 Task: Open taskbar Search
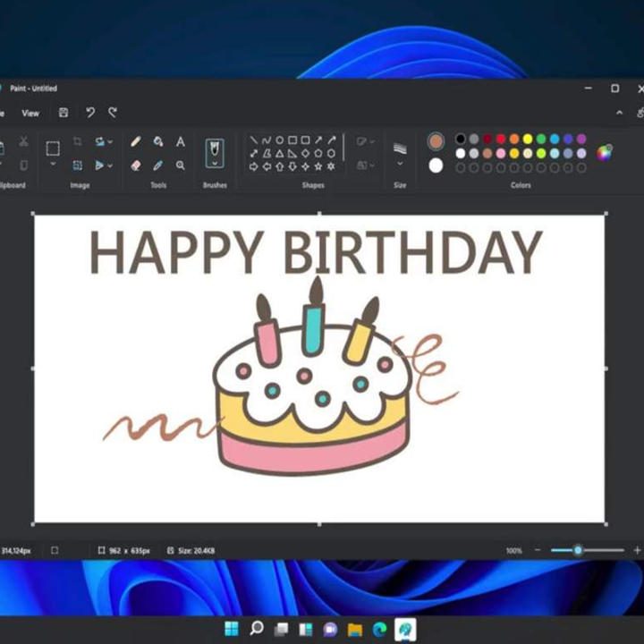tap(257, 629)
